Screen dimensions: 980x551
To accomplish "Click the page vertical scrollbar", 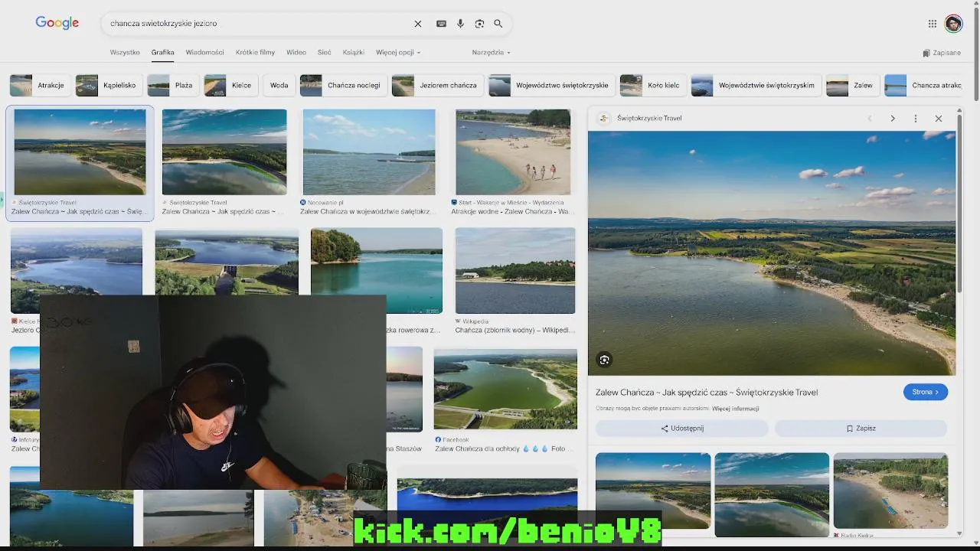I will tap(975, 54).
